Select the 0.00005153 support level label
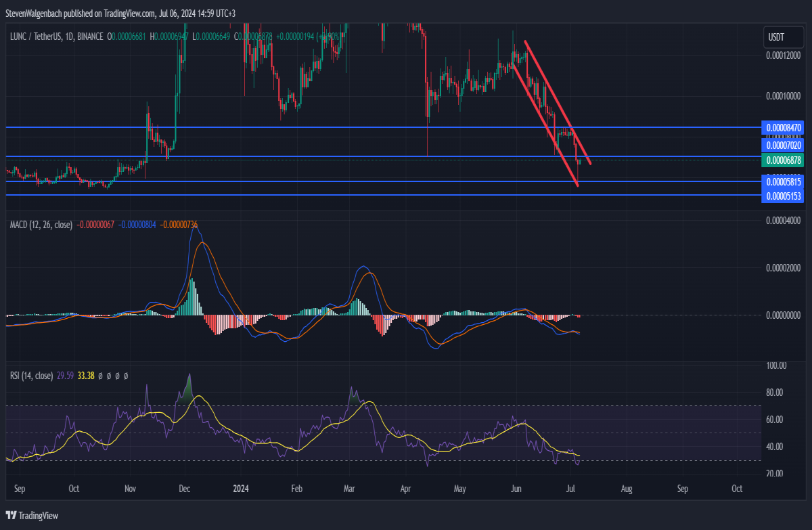This screenshot has width=812, height=530. (x=784, y=196)
